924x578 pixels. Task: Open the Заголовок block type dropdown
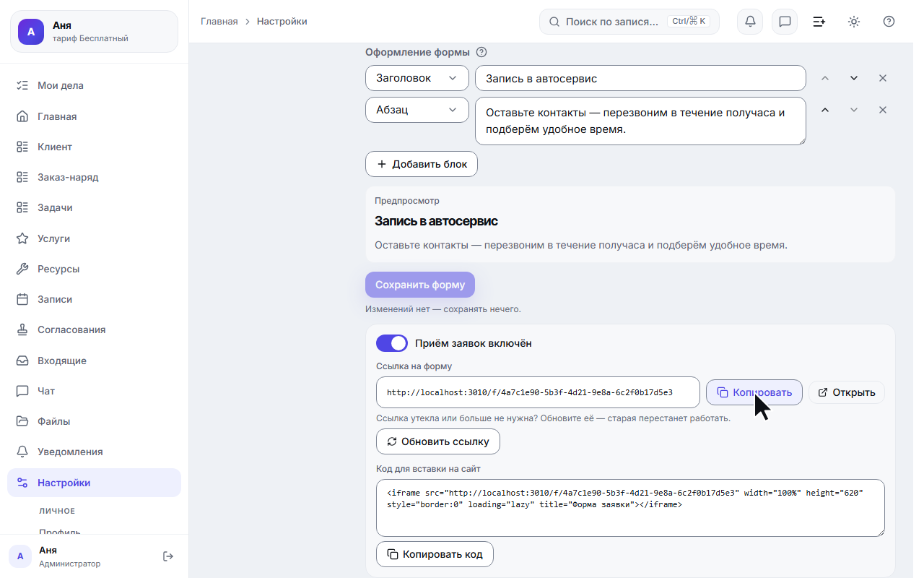tap(417, 78)
